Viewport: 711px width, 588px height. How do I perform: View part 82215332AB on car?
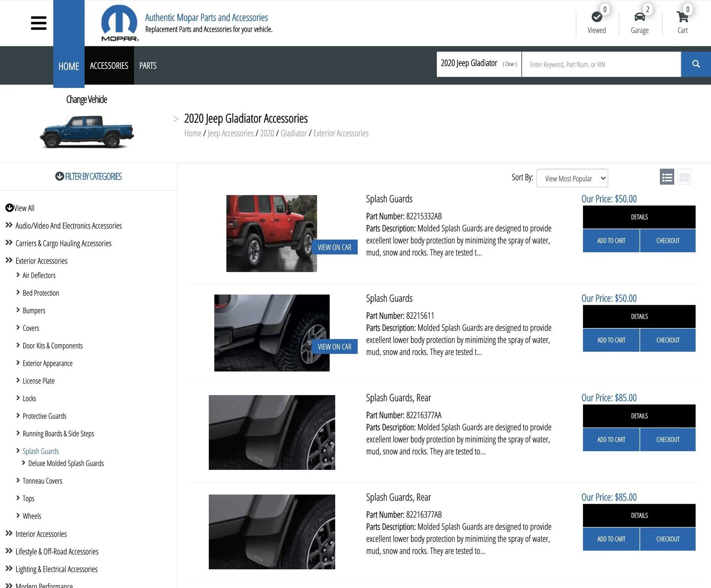335,247
